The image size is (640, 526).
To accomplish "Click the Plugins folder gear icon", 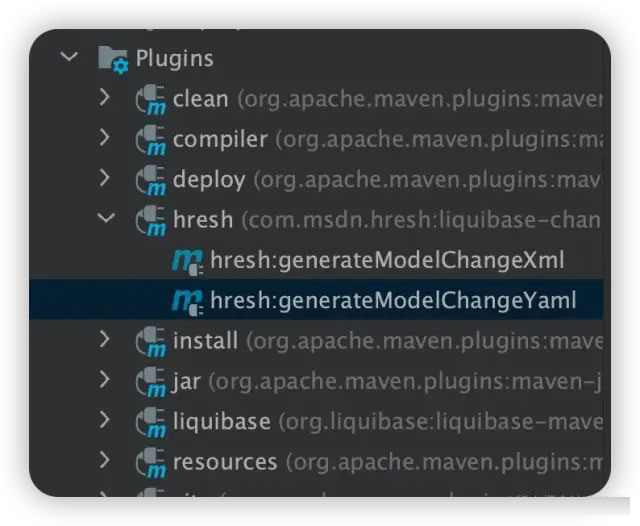I will click(114, 59).
